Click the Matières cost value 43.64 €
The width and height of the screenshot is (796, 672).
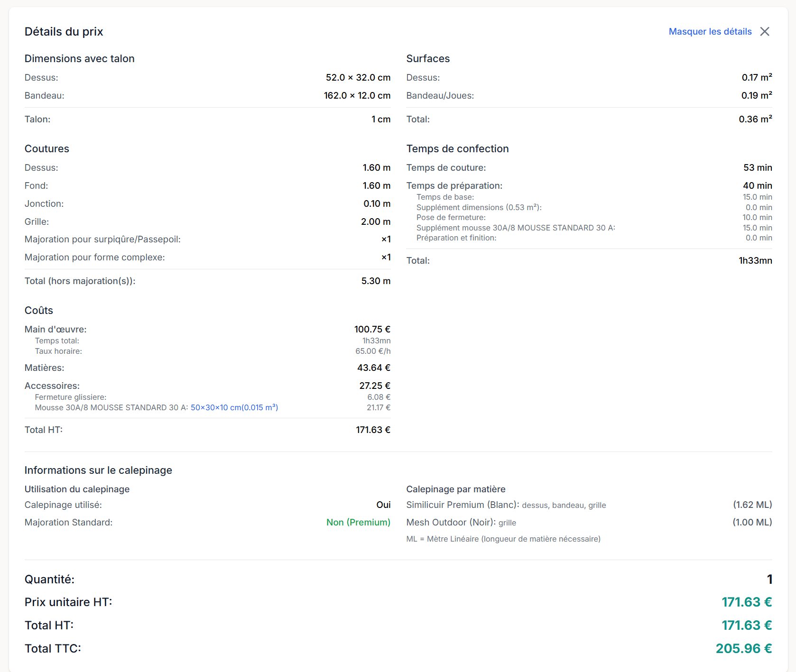[x=373, y=368]
